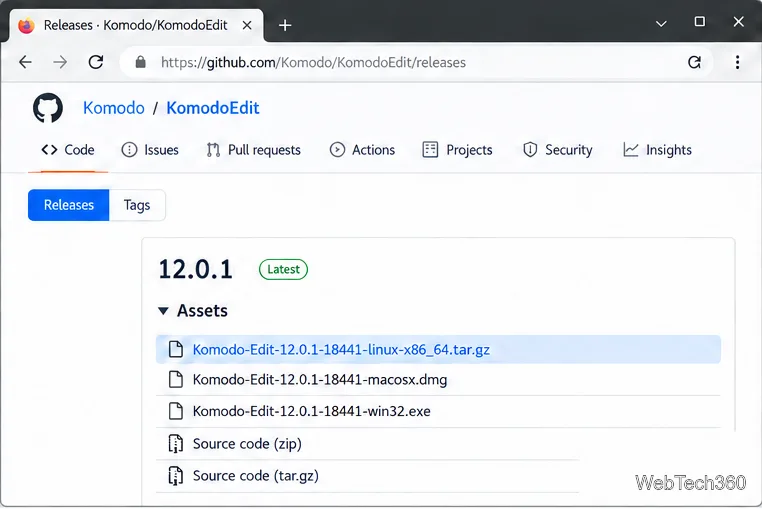Open the Insights tab
762x509 pixels.
[x=657, y=150]
